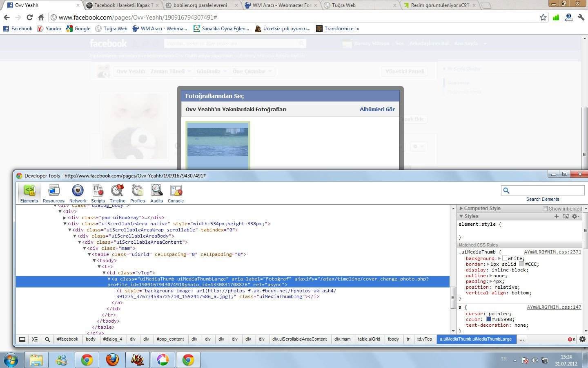Open the Timeline panel in Developer Tools
Image resolution: width=588 pixels, height=368 pixels.
(x=117, y=193)
